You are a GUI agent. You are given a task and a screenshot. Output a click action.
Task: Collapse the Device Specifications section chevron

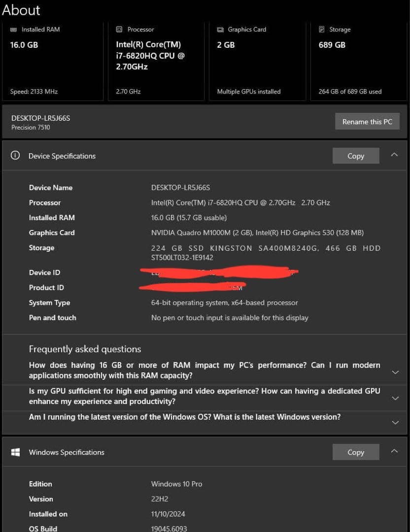click(394, 154)
